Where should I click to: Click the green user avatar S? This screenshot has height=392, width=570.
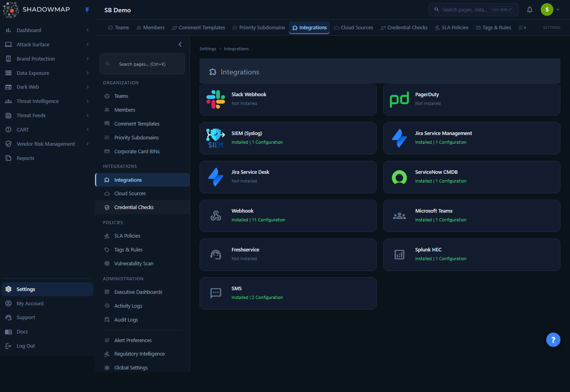click(x=547, y=10)
